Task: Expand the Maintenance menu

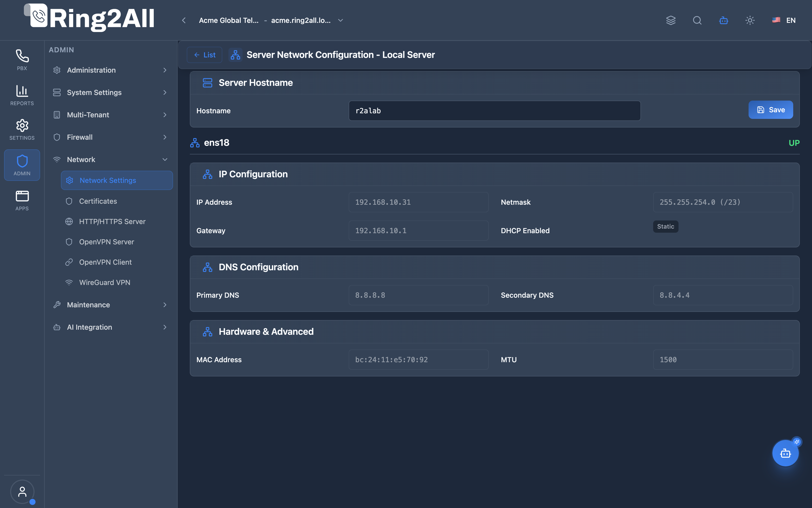Action: (110, 305)
